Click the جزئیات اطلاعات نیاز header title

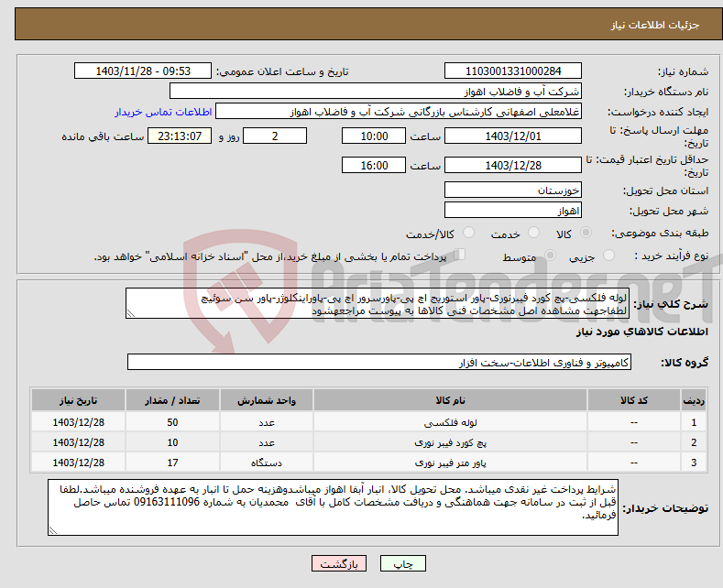pos(655,25)
